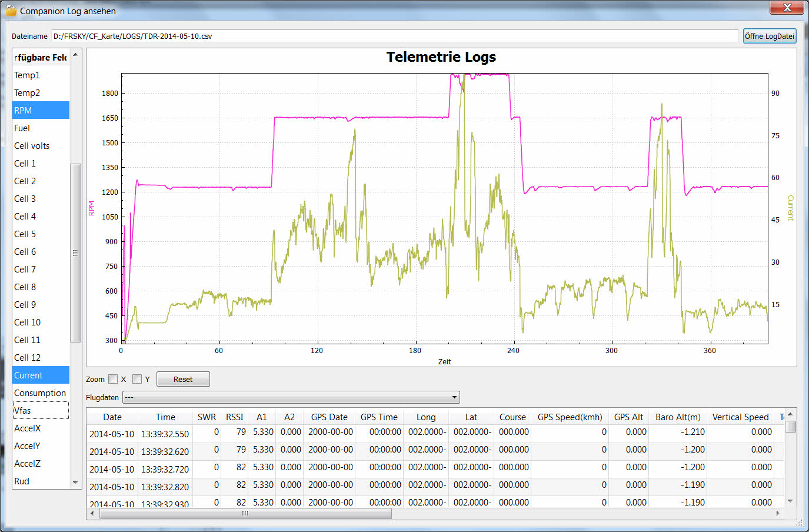Deselect RPM in the field list
809x532 pixels.
pos(41,111)
